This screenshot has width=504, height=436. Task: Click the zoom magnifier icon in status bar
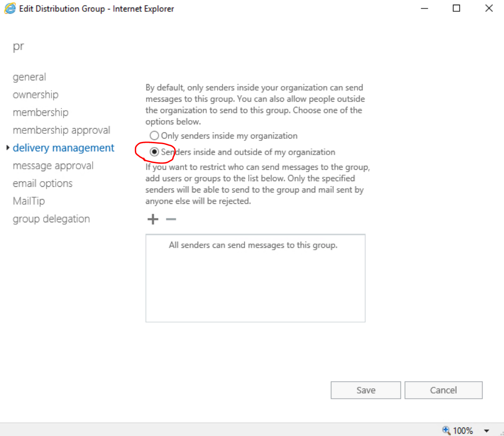446,430
